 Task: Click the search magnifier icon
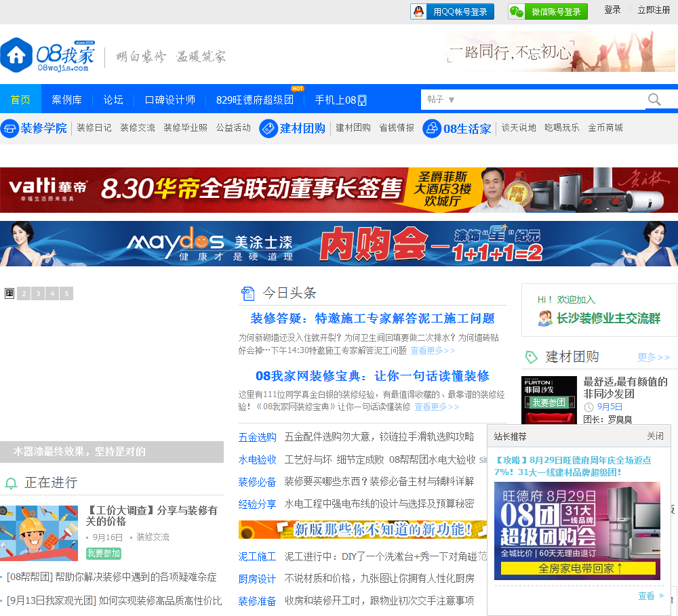point(654,100)
